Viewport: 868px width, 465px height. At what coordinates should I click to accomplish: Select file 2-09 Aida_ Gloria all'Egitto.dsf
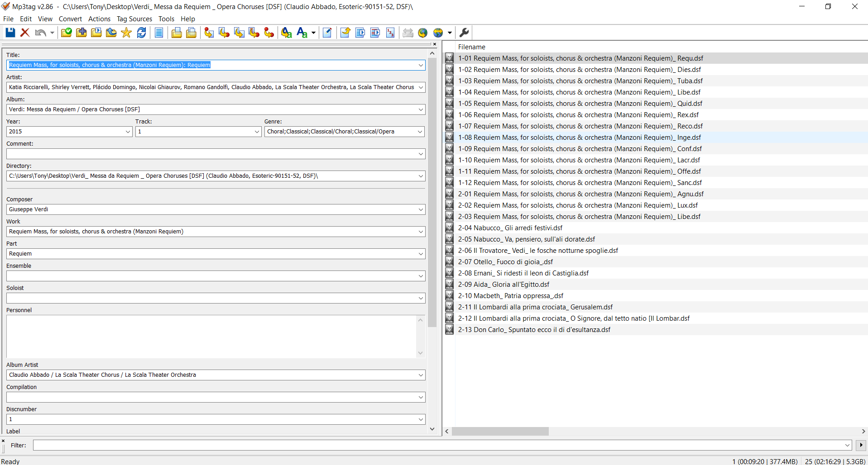[504, 285]
